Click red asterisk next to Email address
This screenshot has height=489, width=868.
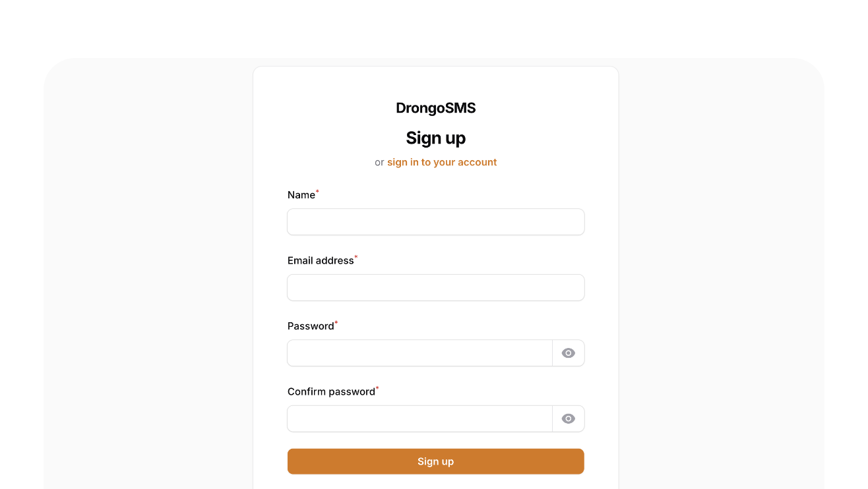356,257
